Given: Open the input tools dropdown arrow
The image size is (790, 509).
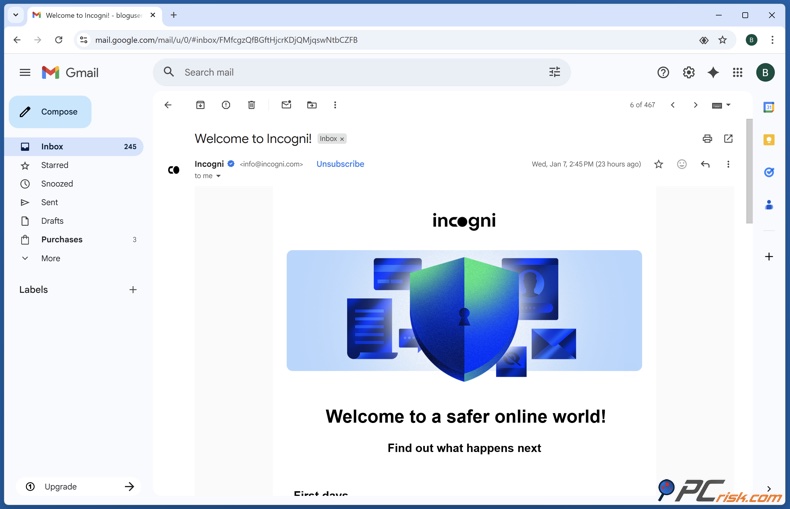Looking at the screenshot, I should click(728, 105).
